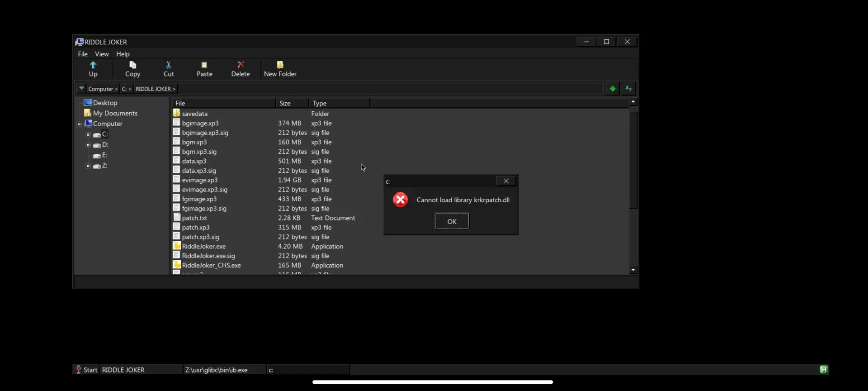Sort by the Type column header
Screen dimensions: 868x391
click(x=340, y=103)
